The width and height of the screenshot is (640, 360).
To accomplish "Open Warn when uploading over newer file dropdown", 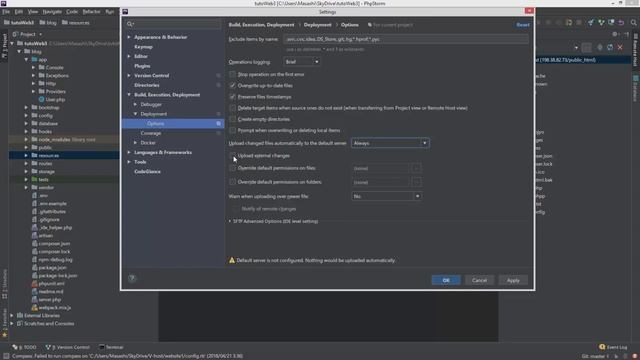I will click(x=386, y=196).
